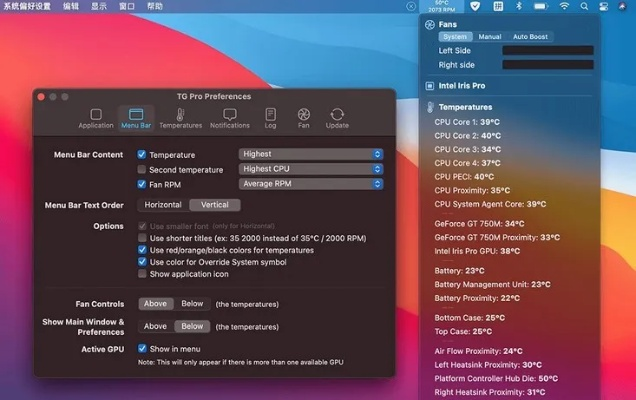Viewport: 636px width, 400px height.
Task: Click the Bluetooth icon in menu bar
Action: coord(518,6)
